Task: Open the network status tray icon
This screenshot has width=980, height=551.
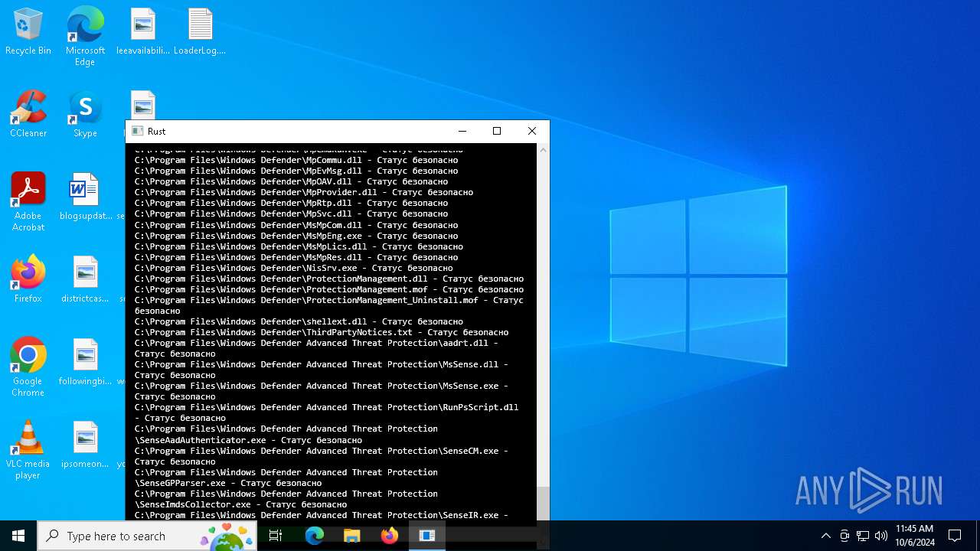Action: click(863, 536)
